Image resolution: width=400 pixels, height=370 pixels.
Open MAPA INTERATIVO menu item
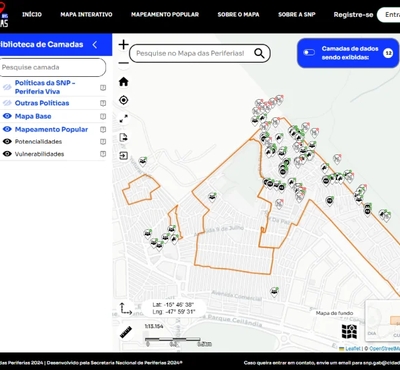click(86, 15)
